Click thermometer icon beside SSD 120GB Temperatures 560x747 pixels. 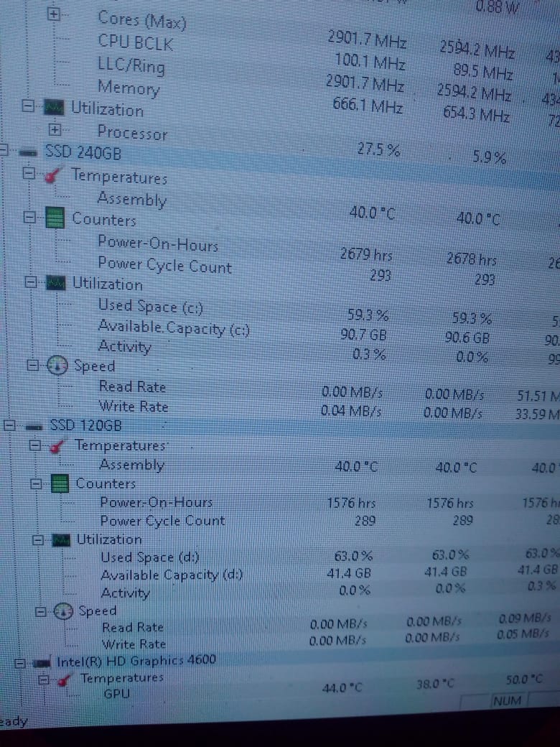coord(57,447)
